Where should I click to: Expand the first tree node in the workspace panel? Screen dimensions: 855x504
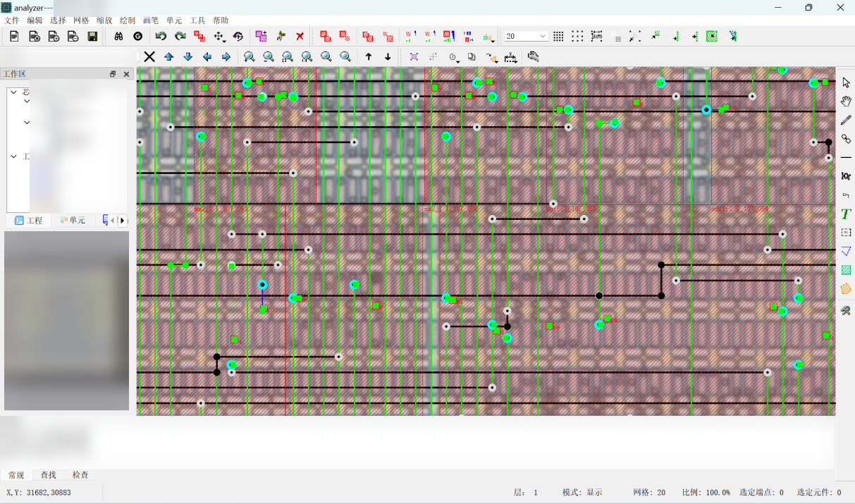pos(13,92)
